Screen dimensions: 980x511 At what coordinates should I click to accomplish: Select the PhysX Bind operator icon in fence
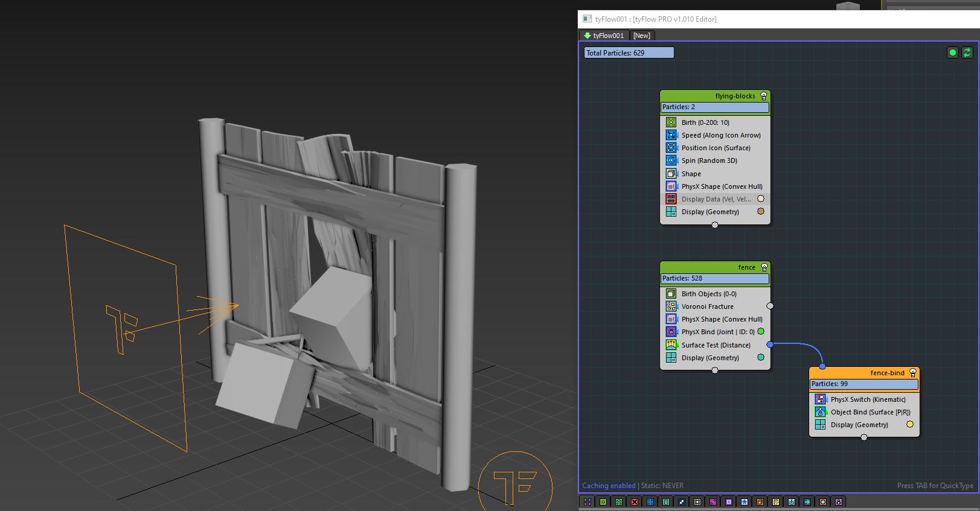[x=671, y=332]
